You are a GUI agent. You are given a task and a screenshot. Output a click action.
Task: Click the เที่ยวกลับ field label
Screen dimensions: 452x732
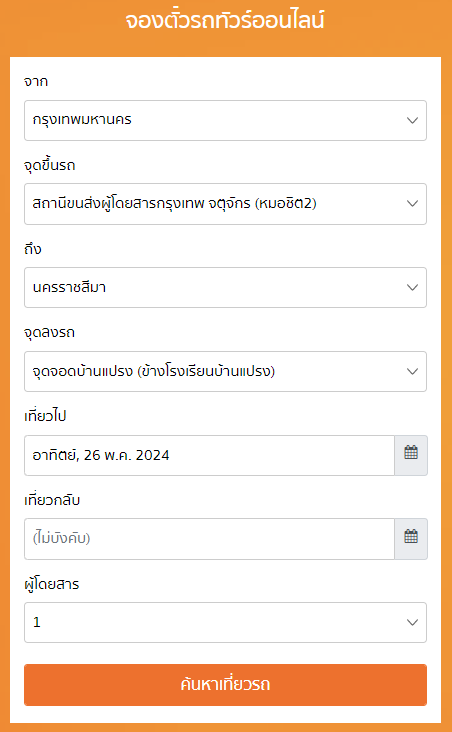point(52,500)
